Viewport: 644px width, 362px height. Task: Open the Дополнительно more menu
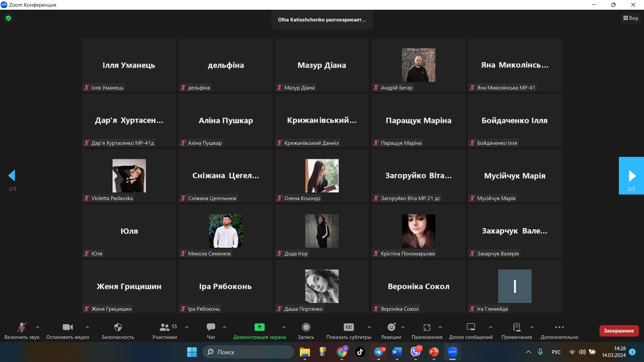(x=559, y=327)
